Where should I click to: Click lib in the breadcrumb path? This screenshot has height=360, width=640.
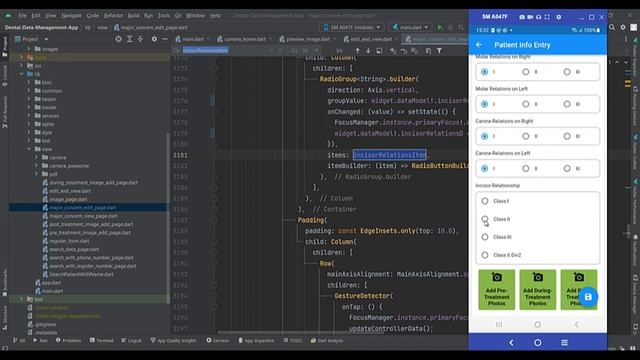pos(88,27)
